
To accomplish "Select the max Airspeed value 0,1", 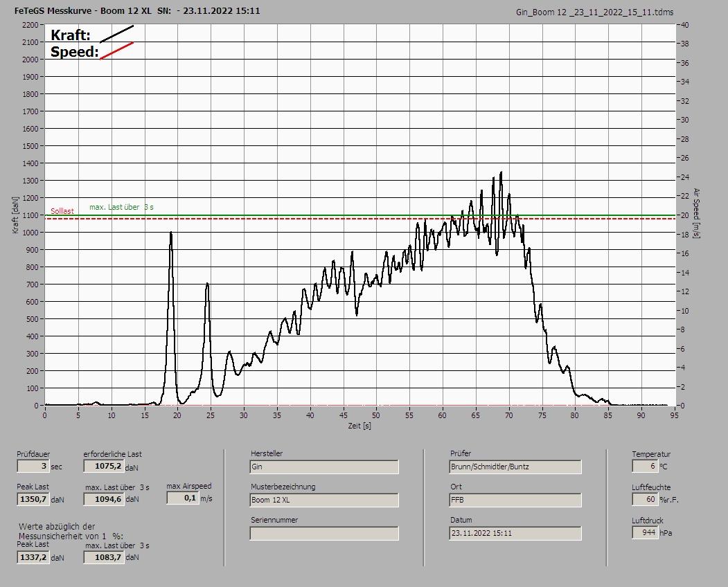I will click(182, 498).
